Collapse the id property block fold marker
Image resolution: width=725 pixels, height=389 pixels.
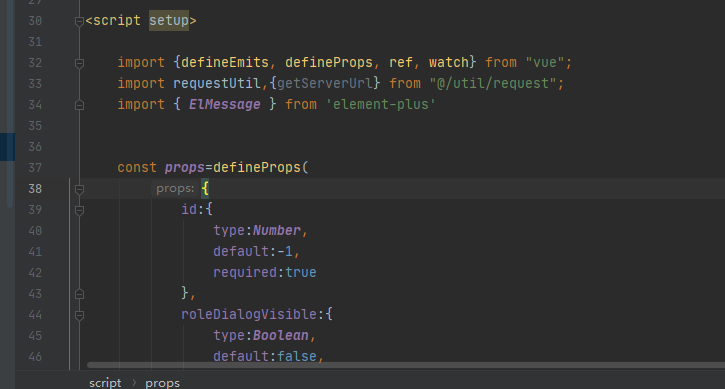[80, 210]
